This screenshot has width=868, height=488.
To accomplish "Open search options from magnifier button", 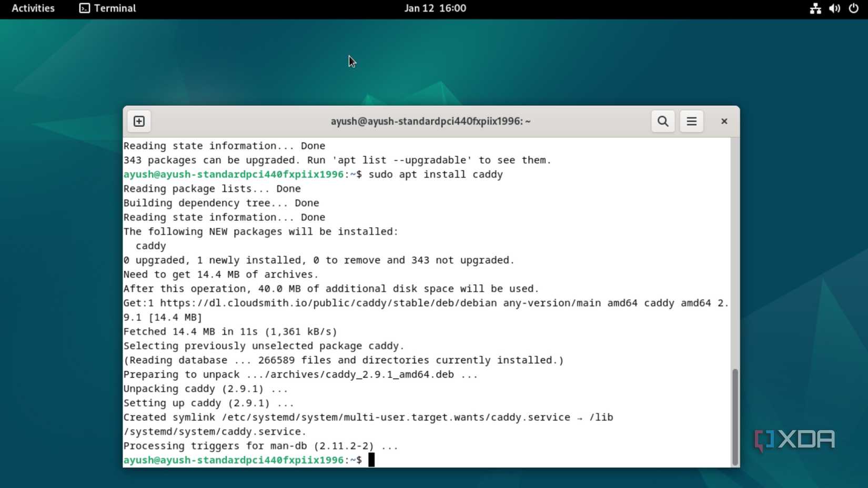I will [x=662, y=121].
